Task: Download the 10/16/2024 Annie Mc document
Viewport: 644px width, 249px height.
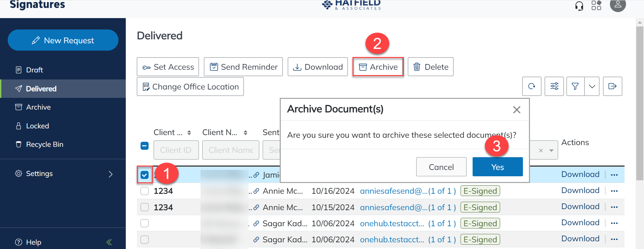Action: coord(580,190)
